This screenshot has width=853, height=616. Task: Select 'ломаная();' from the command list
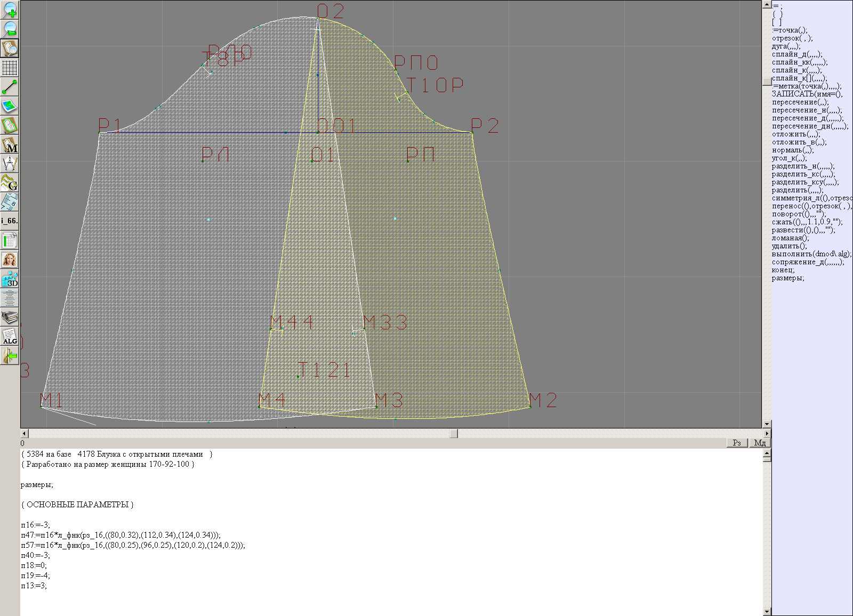pyautogui.click(x=790, y=238)
